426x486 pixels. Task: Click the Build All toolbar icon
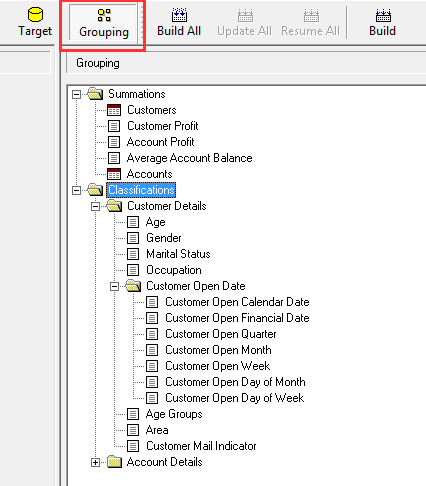(x=179, y=15)
